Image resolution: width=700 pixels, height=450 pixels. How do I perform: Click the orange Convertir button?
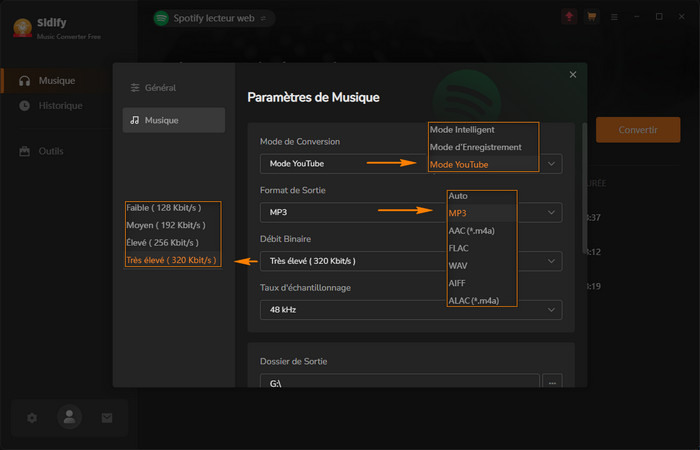click(x=637, y=130)
